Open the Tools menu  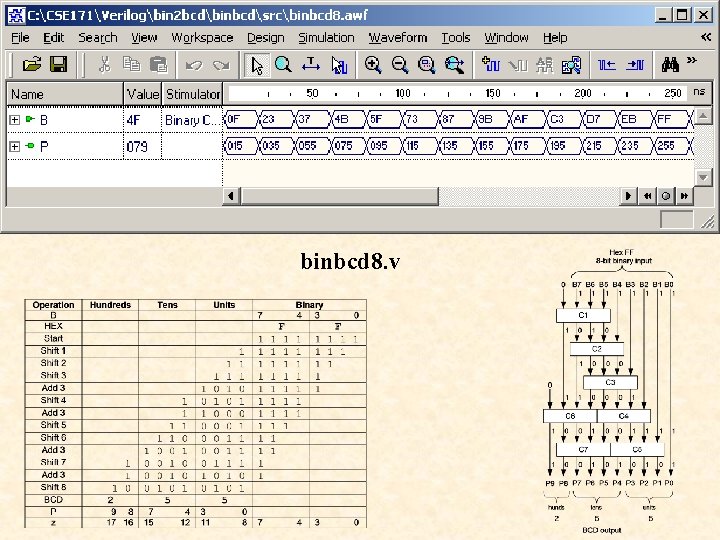point(456,38)
